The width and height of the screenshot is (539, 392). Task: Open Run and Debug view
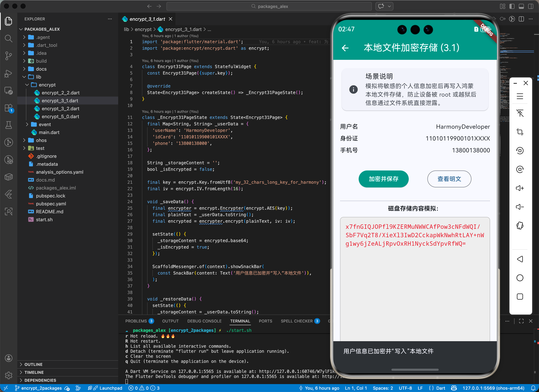[8, 73]
